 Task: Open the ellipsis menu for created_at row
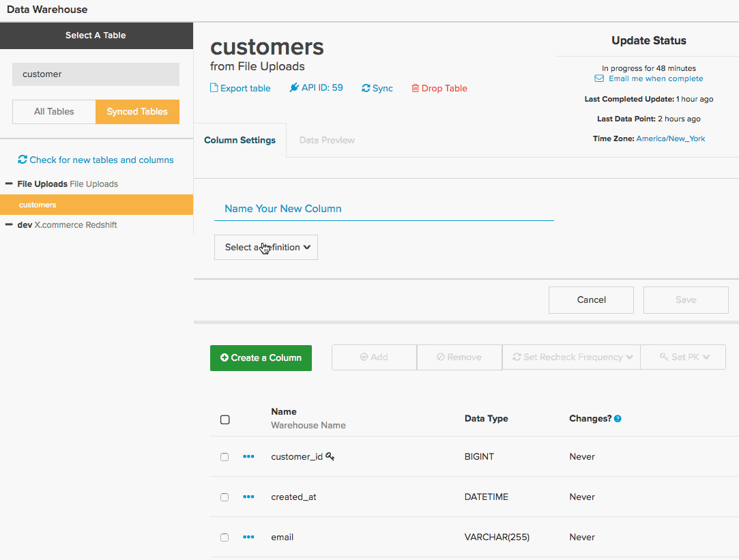248,497
